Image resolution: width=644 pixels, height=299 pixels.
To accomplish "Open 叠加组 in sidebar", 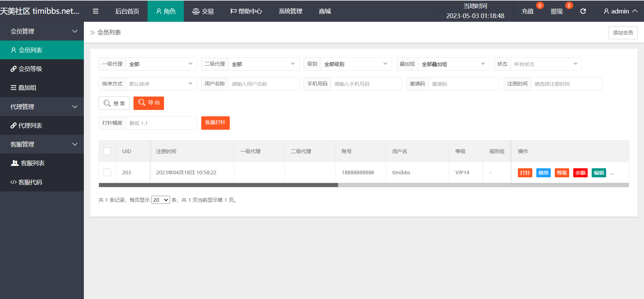I will [x=42, y=87].
